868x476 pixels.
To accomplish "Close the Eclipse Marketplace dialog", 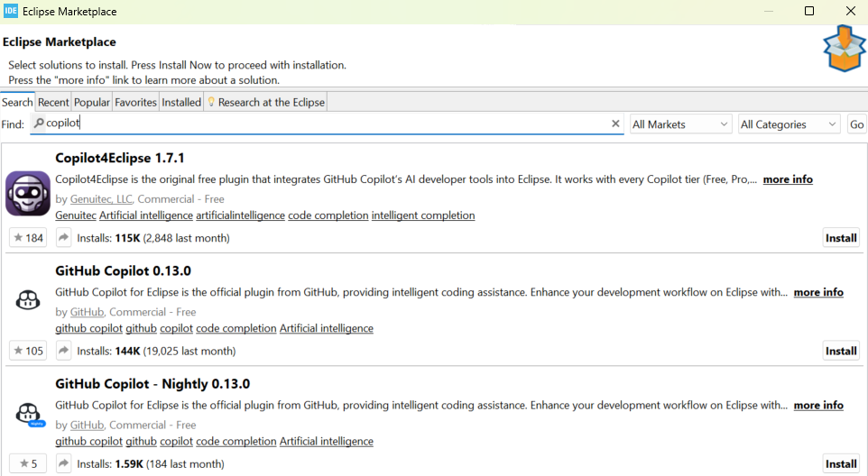I will (851, 11).
